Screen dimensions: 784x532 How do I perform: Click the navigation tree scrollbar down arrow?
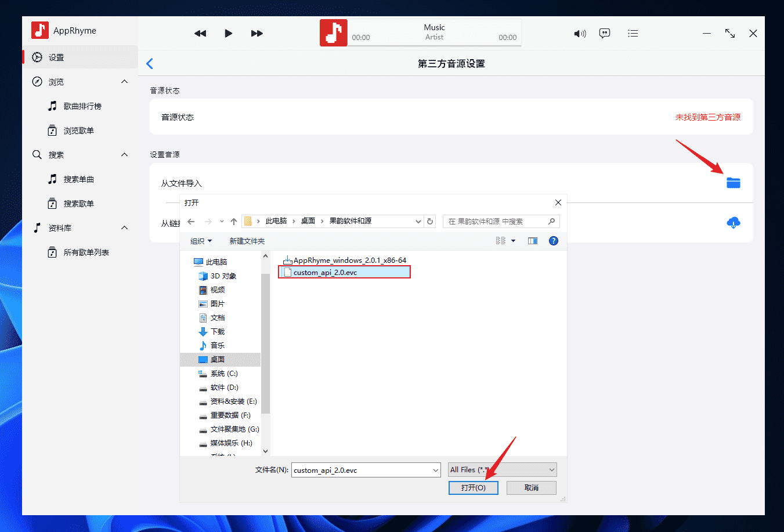[266, 451]
